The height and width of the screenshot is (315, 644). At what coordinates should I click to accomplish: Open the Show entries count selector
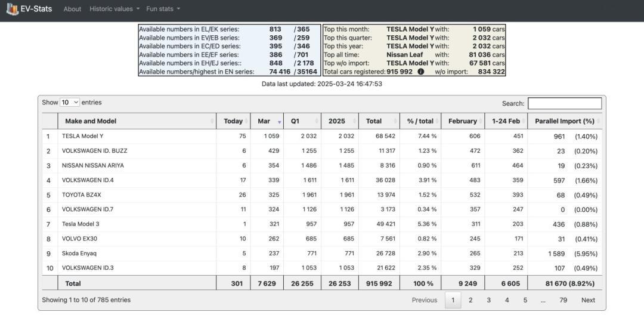coord(69,102)
